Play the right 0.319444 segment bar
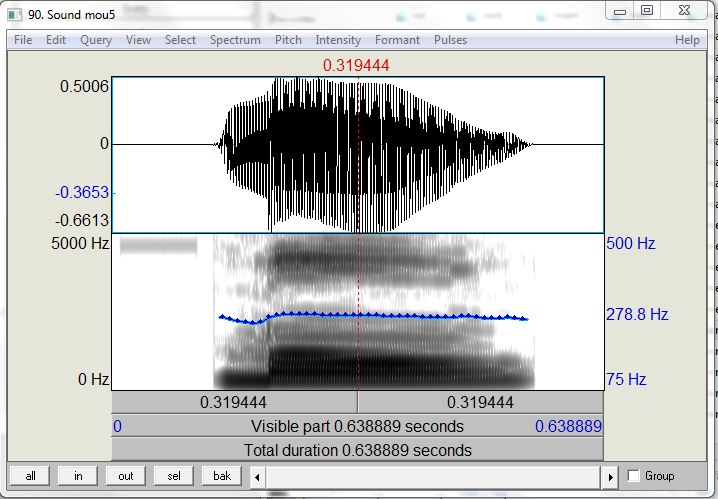718x499 pixels. [x=480, y=402]
